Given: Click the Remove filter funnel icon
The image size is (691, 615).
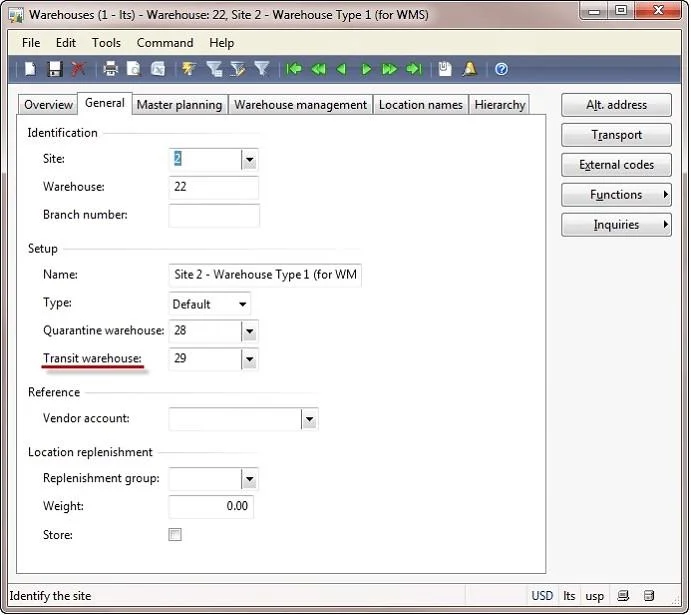Looking at the screenshot, I should (262, 69).
